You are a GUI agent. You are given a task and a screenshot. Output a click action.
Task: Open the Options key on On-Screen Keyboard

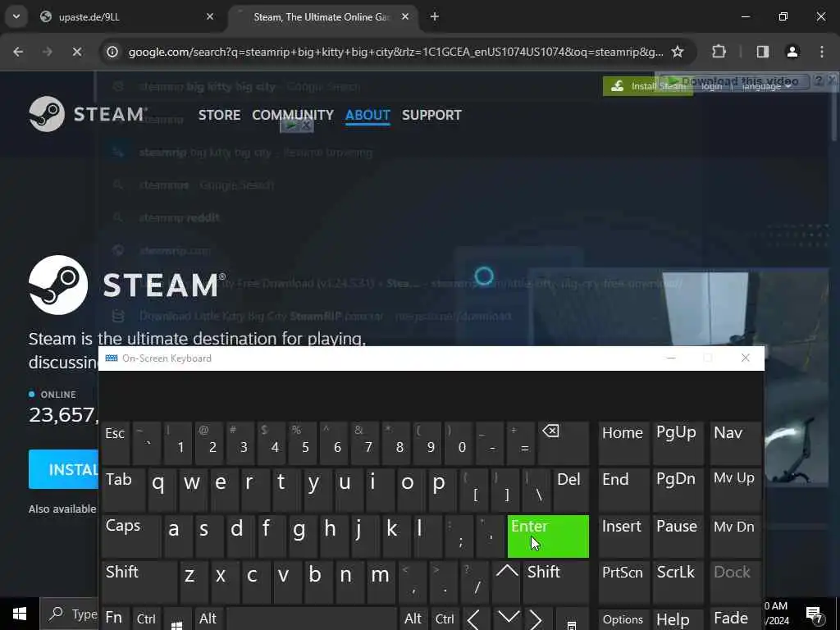pyautogui.click(x=623, y=619)
